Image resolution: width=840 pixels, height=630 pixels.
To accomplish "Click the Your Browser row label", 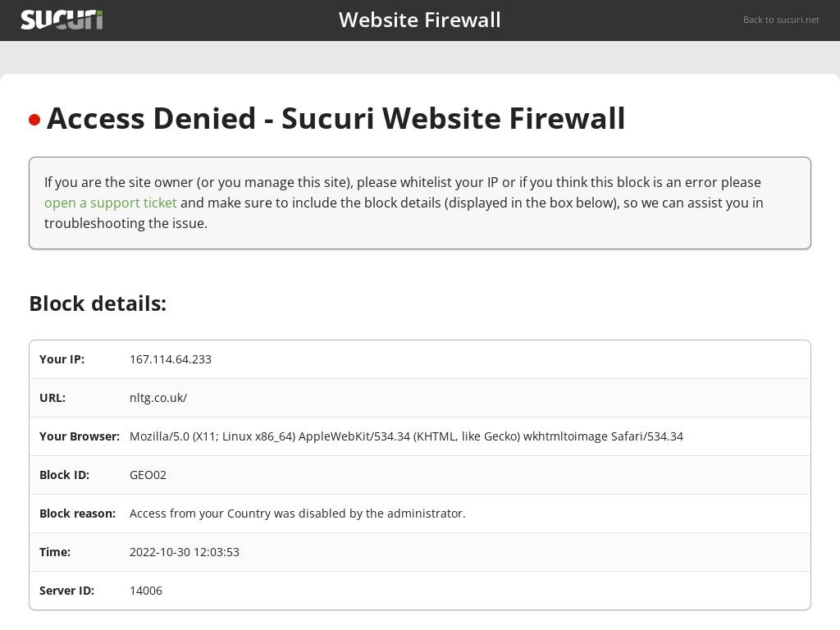I will (80, 436).
